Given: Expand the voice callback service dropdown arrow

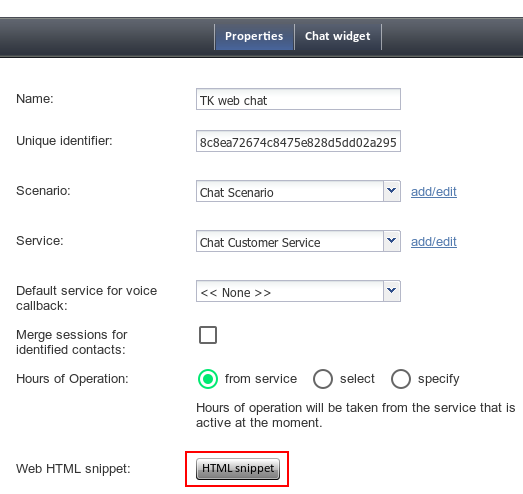Looking at the screenshot, I should pos(392,291).
